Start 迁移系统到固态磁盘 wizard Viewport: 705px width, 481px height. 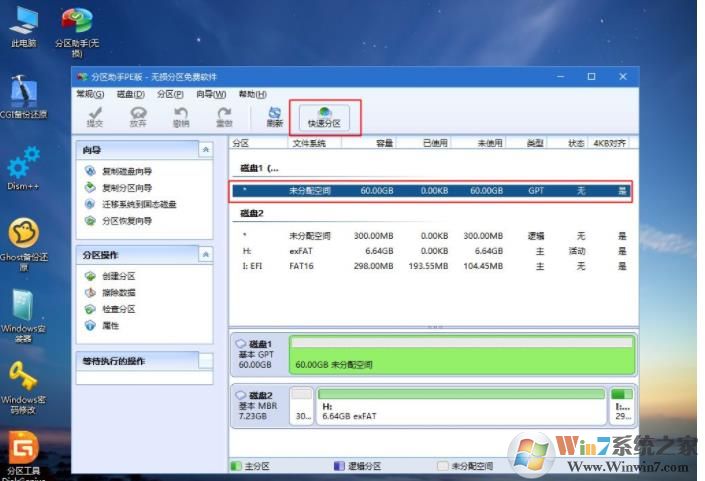coord(139,204)
